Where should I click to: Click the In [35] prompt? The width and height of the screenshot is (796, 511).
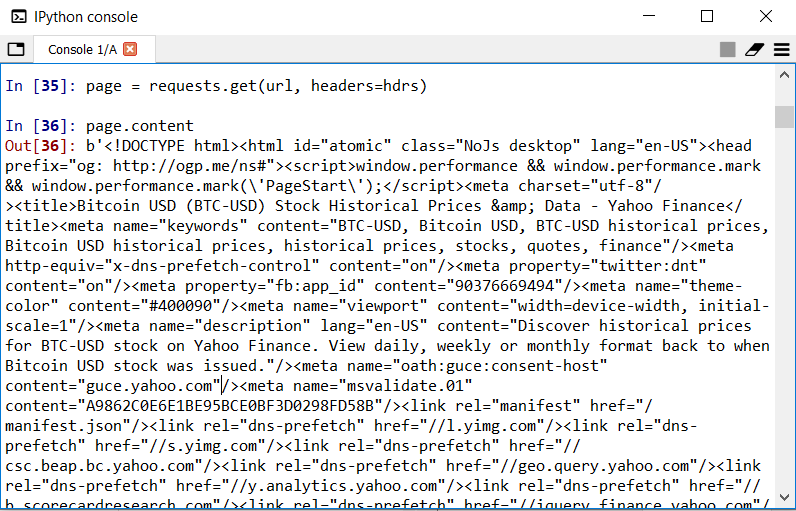coord(41,86)
